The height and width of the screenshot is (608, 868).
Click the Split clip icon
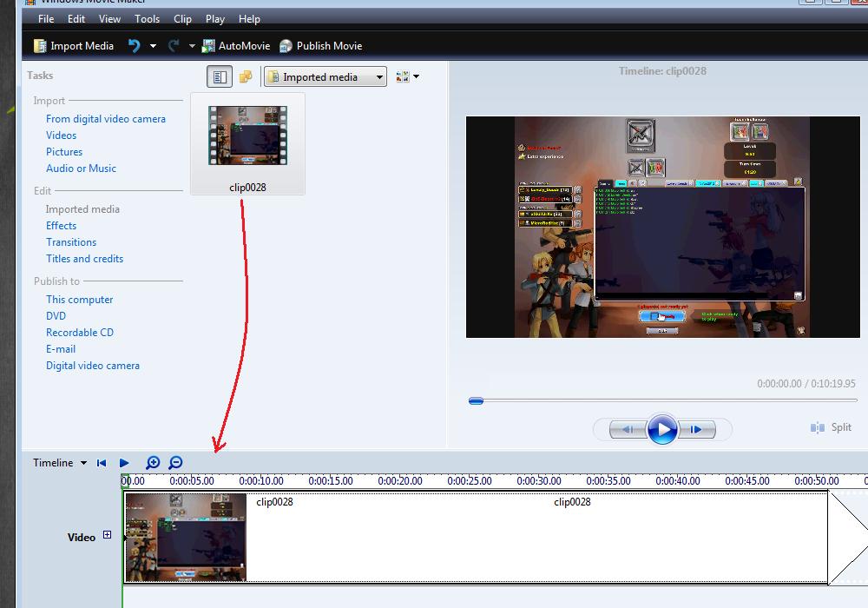point(818,427)
